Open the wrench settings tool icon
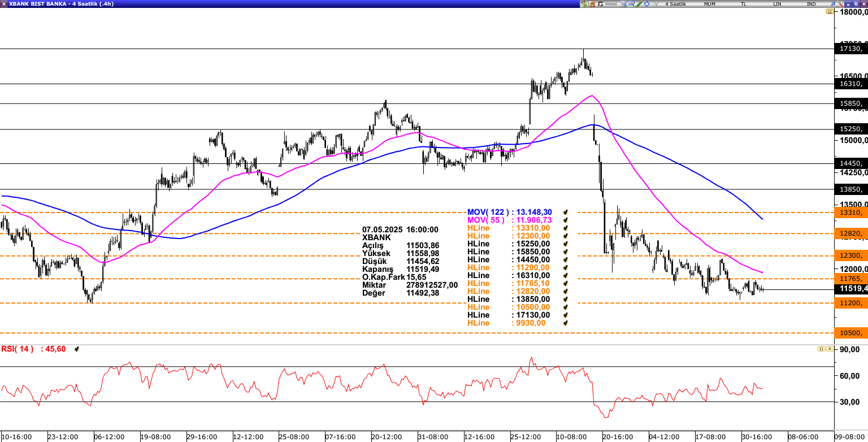 tap(840, 4)
